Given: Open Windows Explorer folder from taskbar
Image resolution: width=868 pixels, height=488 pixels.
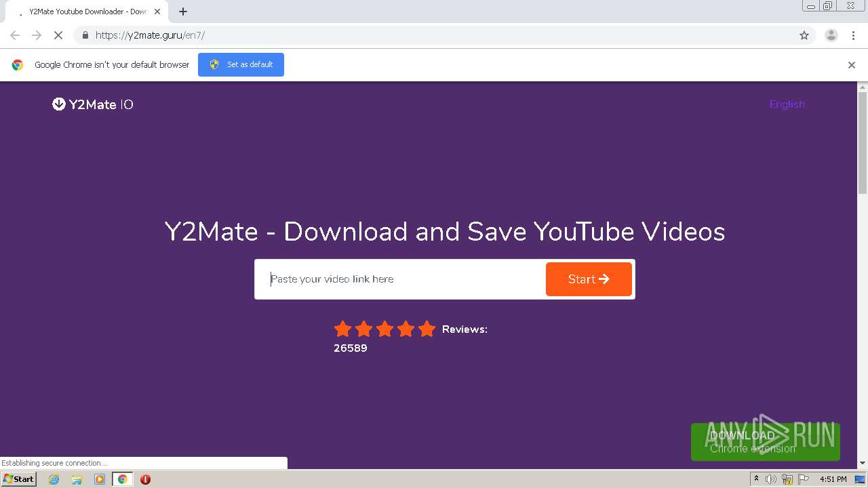Looking at the screenshot, I should click(x=77, y=479).
